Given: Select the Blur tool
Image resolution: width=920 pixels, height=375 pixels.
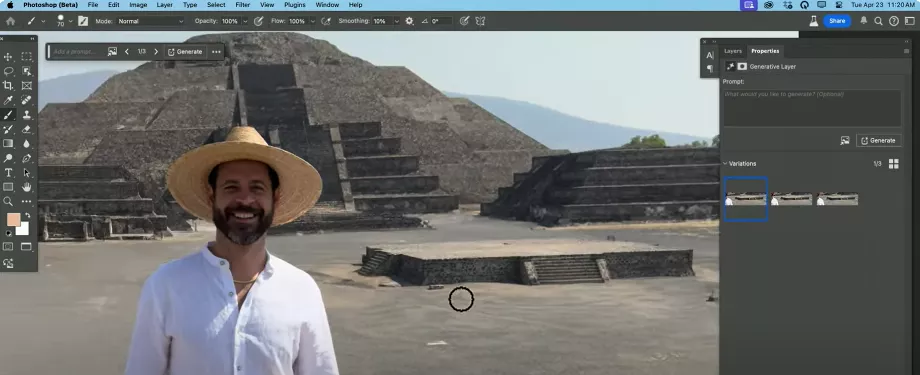Looking at the screenshot, I should pos(26,144).
